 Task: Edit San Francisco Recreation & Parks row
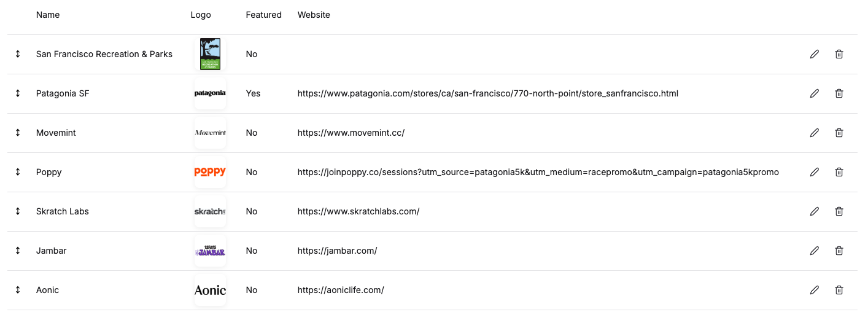[815, 54]
